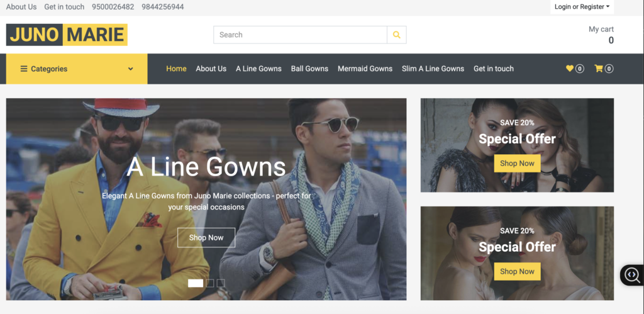Open the Ball Gowns menu item
The height and width of the screenshot is (314, 644).
[309, 69]
